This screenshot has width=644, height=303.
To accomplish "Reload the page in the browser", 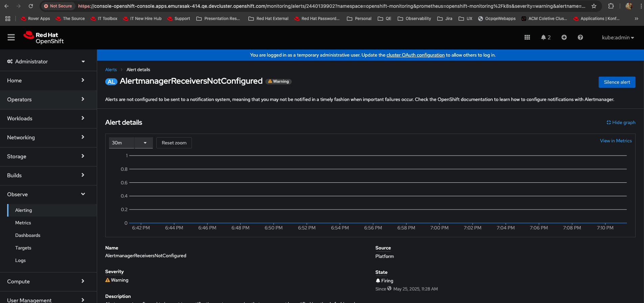I will click(x=31, y=6).
